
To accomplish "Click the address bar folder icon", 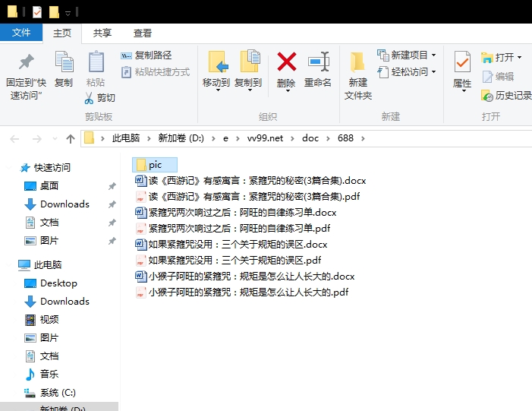I will [89, 138].
